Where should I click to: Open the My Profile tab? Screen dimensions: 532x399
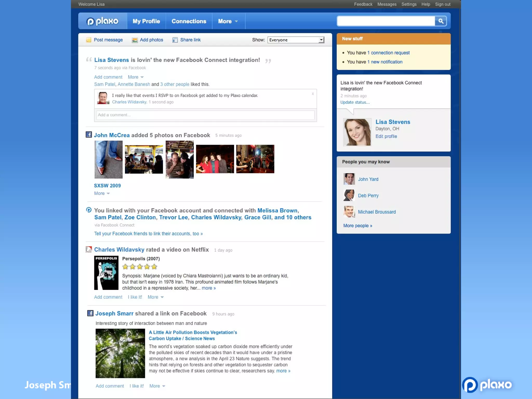click(146, 21)
